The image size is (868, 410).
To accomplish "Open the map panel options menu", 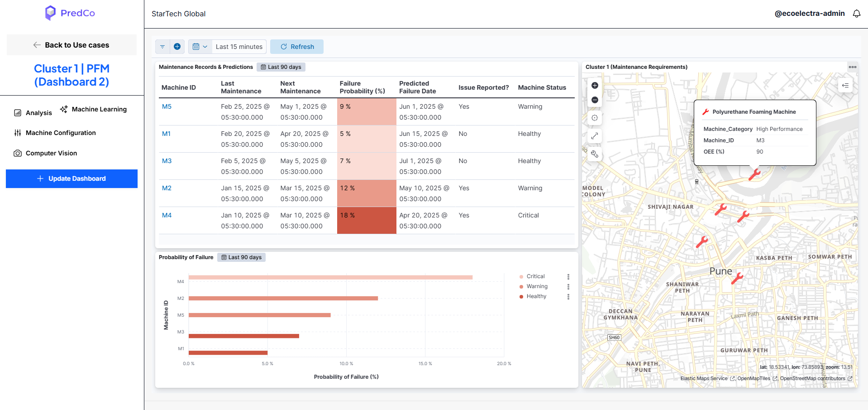I will click(853, 67).
